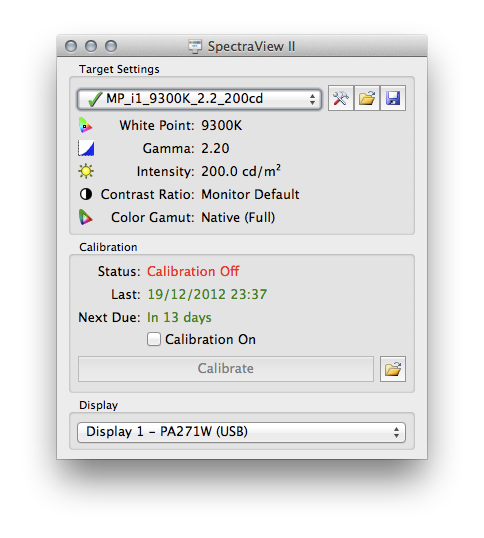484x538 pixels.
Task: Click the In 13 days text
Action: (x=179, y=317)
